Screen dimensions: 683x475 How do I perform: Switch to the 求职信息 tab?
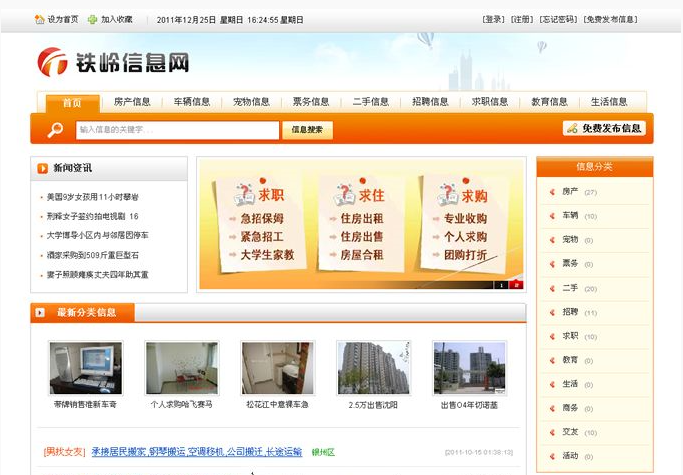coord(490,102)
